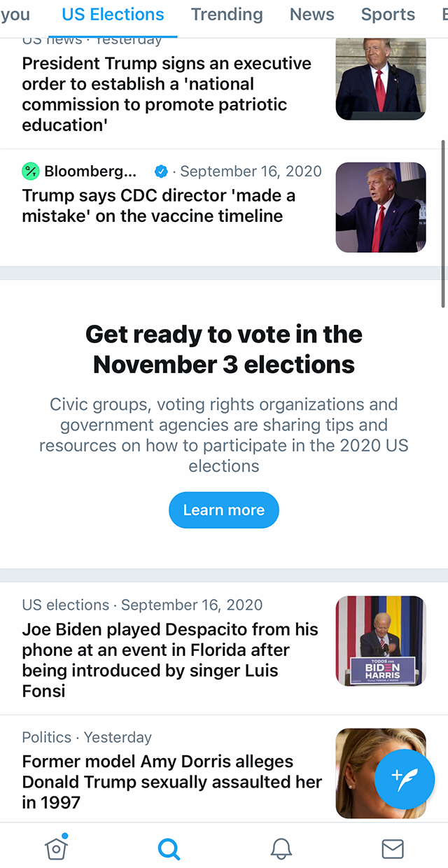Screen dimensions: 448x868
Task: Click the Trump CDC story thumbnail image
Action: [x=381, y=207]
